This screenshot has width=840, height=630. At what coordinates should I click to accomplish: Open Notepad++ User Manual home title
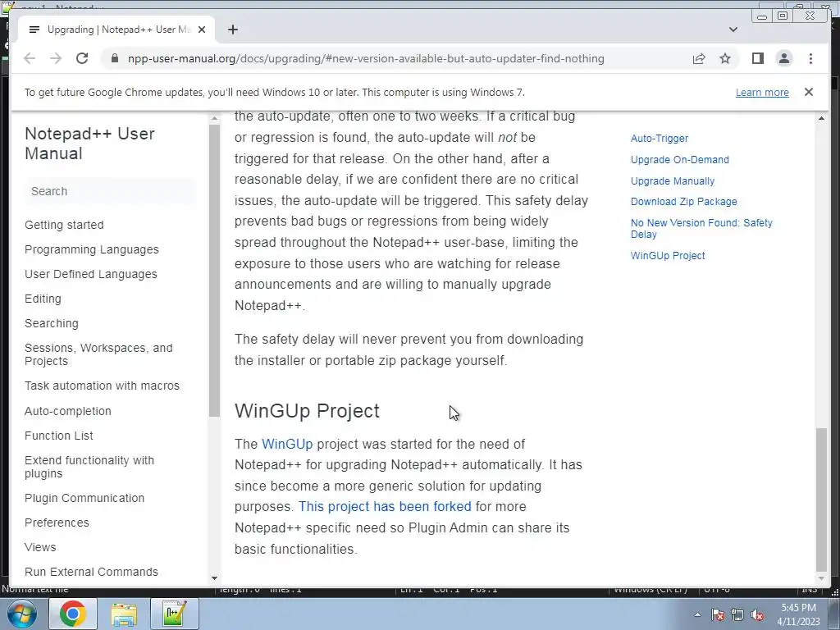[x=89, y=144]
